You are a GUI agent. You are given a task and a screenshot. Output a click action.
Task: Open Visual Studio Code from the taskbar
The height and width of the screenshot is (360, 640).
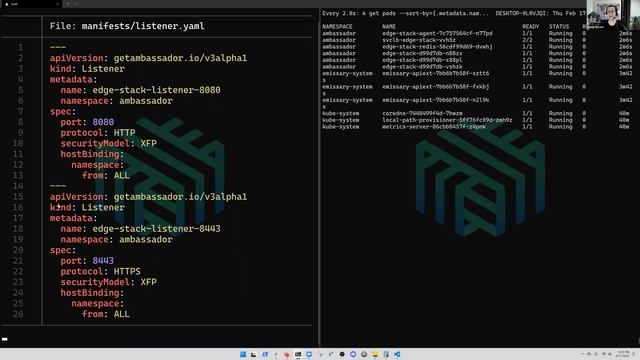(397, 354)
